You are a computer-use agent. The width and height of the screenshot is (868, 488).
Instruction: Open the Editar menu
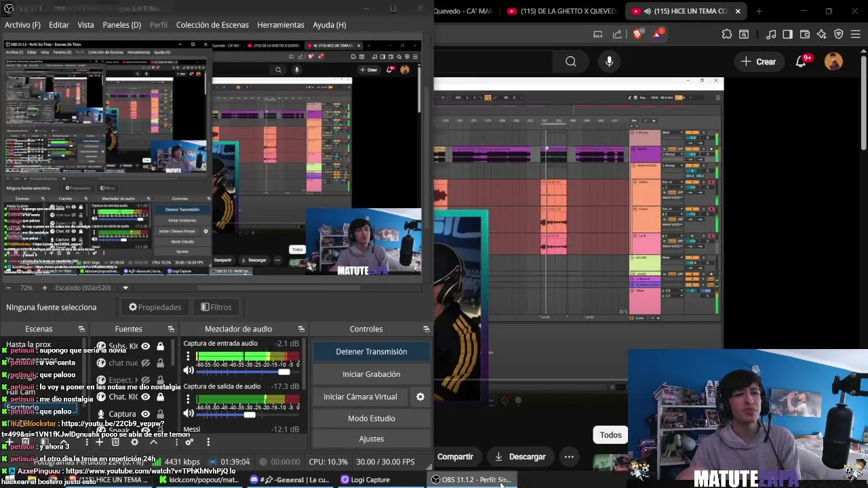point(59,24)
